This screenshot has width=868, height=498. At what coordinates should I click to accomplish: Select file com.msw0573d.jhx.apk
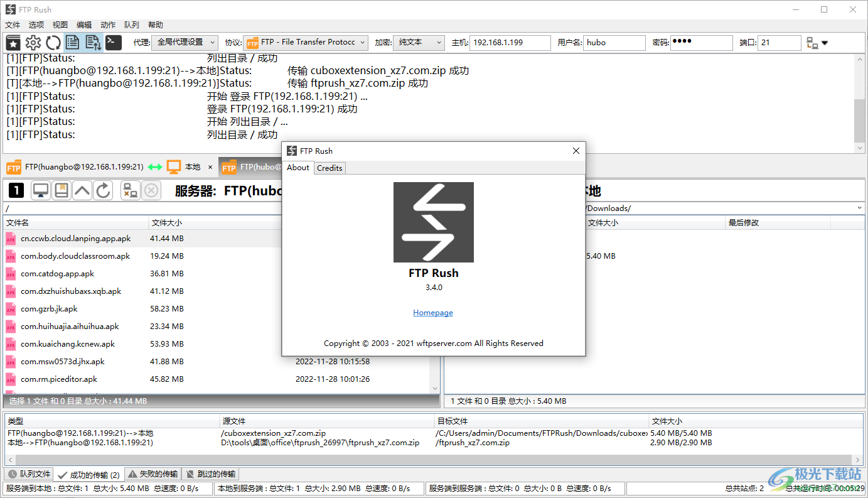click(63, 362)
